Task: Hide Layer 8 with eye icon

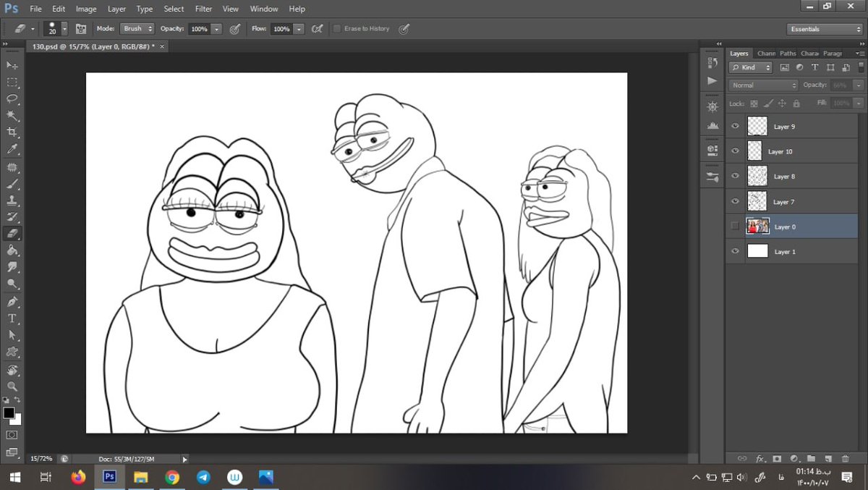Action: pyautogui.click(x=736, y=176)
